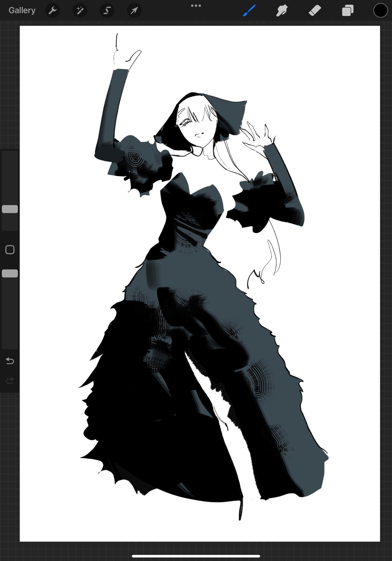The height and width of the screenshot is (561, 392).
Task: Select the Brush paint tool
Action: [249, 11]
